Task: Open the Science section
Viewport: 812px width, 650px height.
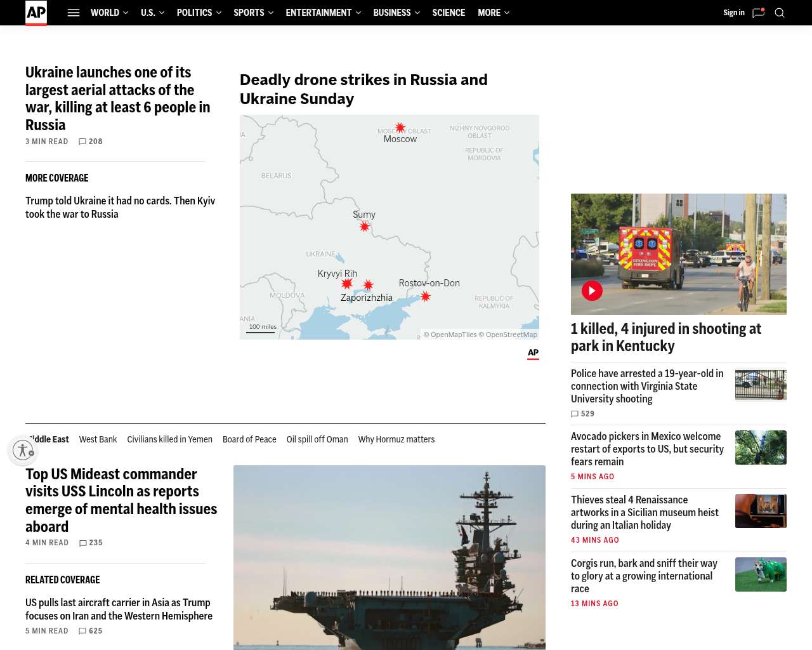Action: [x=449, y=13]
